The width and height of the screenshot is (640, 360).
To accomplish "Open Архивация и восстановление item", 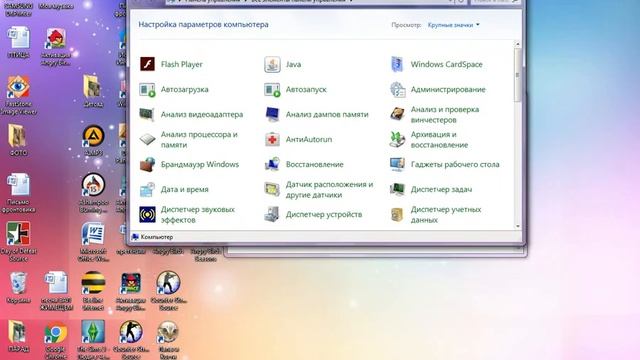I will coord(429,140).
